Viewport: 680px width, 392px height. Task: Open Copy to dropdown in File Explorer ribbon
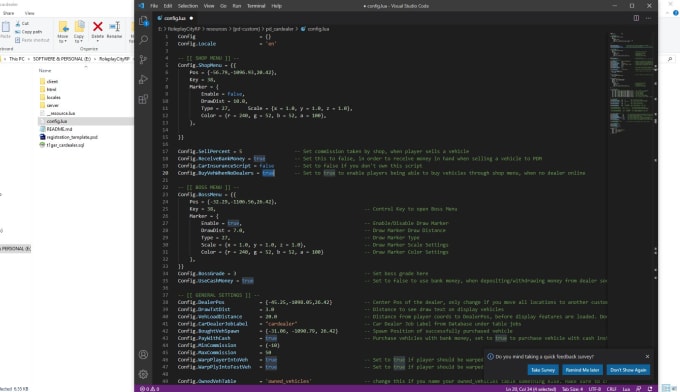[x=79, y=32]
